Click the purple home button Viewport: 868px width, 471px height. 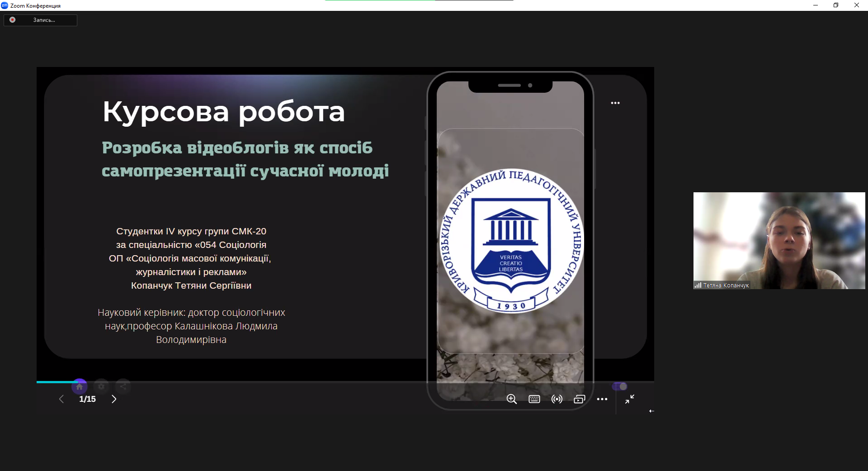[x=80, y=386]
